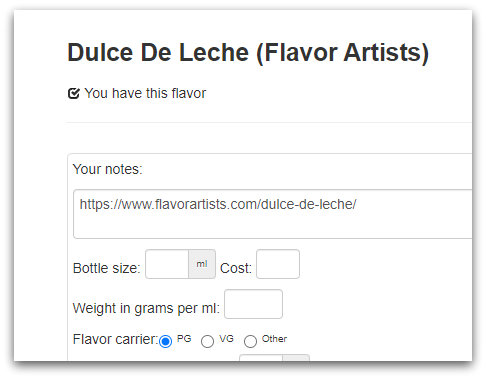Toggle the 'You have this flavor' checkbox icon
486x379 pixels.
click(x=74, y=93)
